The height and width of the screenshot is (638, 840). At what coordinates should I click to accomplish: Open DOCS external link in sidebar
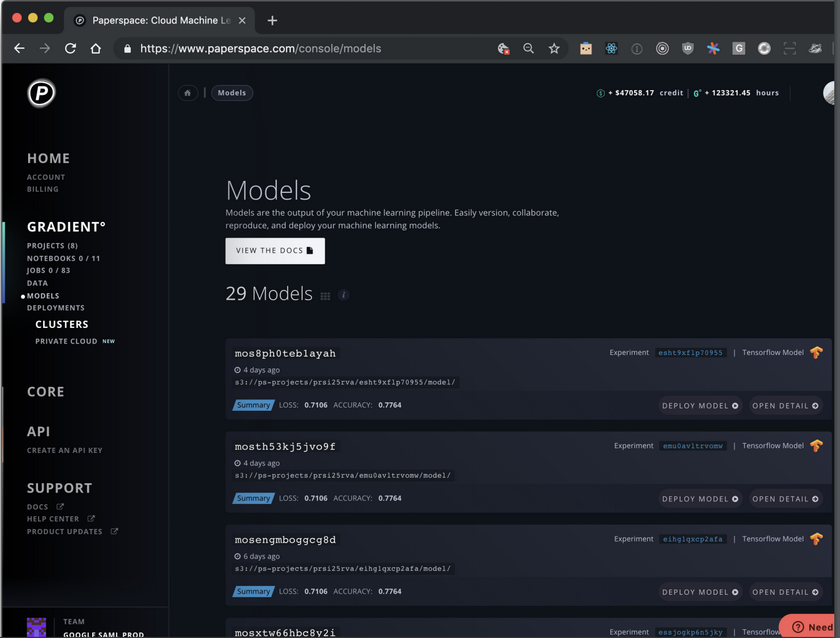click(x=45, y=507)
